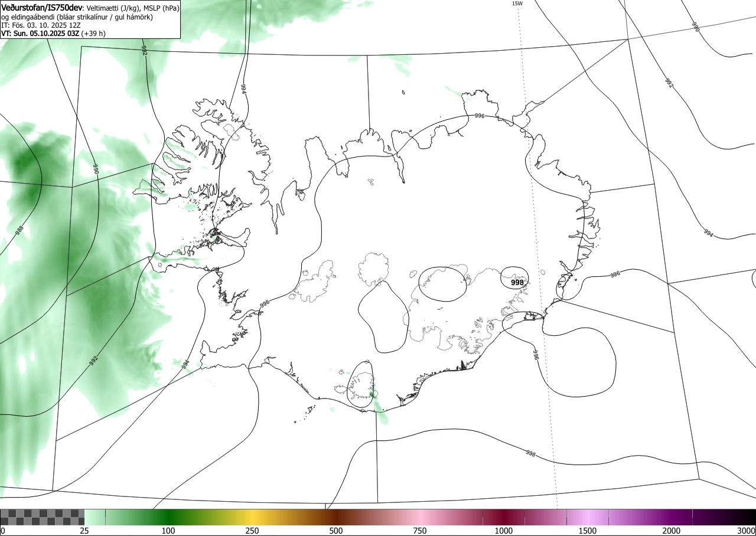This screenshot has width=756, height=536.
Task: Click the 500 tick label on the colorbar
Action: coord(336,531)
